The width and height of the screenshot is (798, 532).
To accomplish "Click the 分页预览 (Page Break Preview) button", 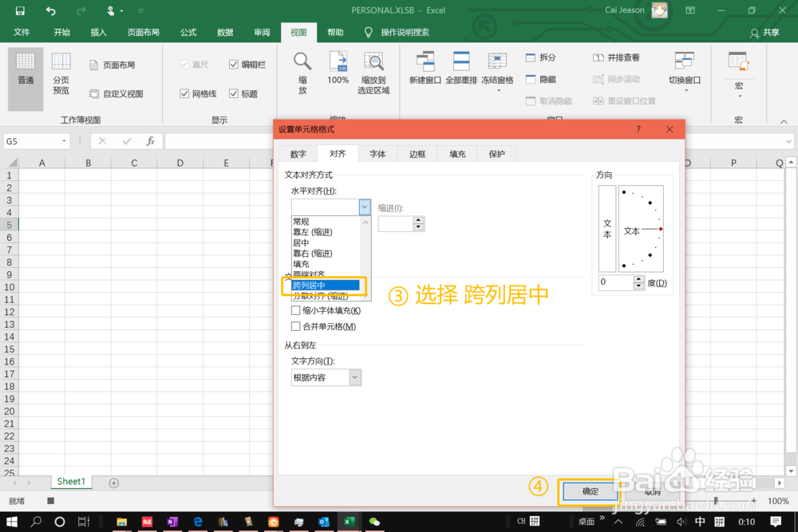I will pos(61,70).
